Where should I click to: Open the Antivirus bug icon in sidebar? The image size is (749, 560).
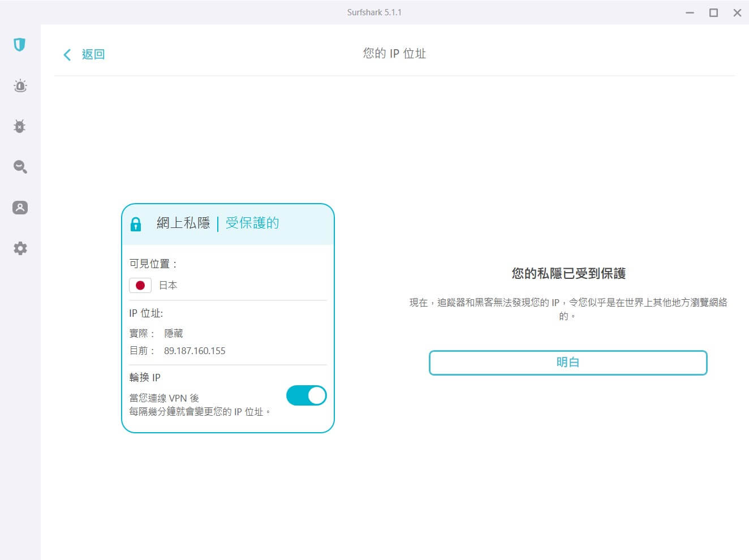[x=20, y=126]
